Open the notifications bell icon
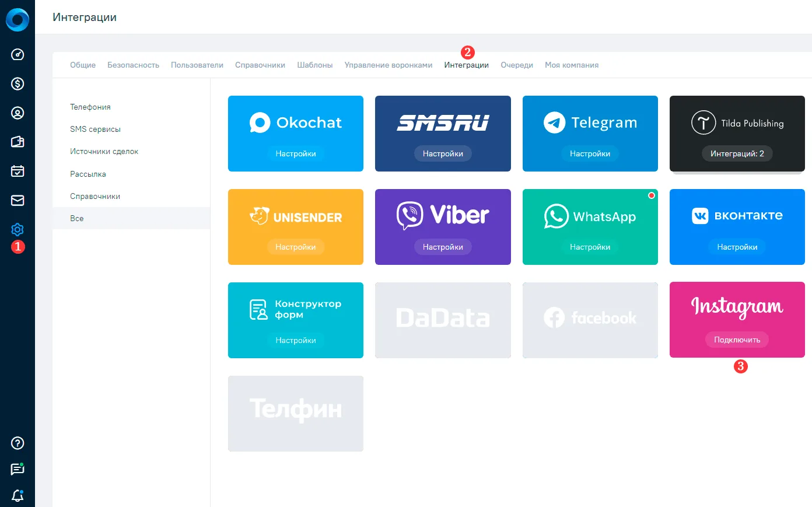The image size is (812, 507). tap(17, 496)
